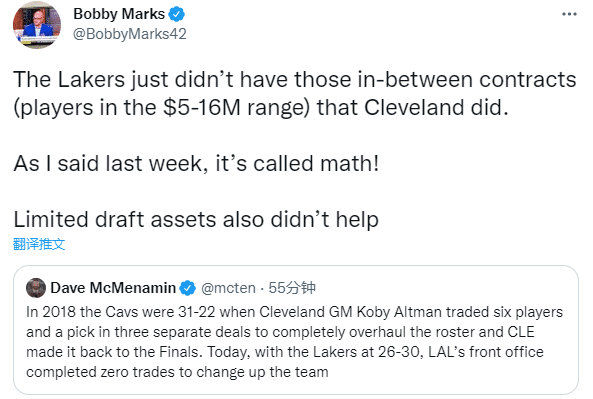Click quoted line 'completed zero trades to change up the team'
Viewport: 593px width, 399px height.
[177, 372]
